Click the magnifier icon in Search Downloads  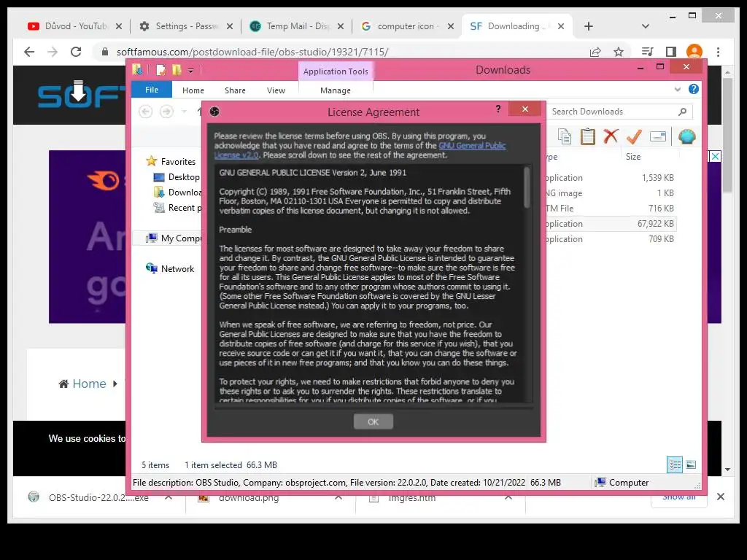(682, 112)
